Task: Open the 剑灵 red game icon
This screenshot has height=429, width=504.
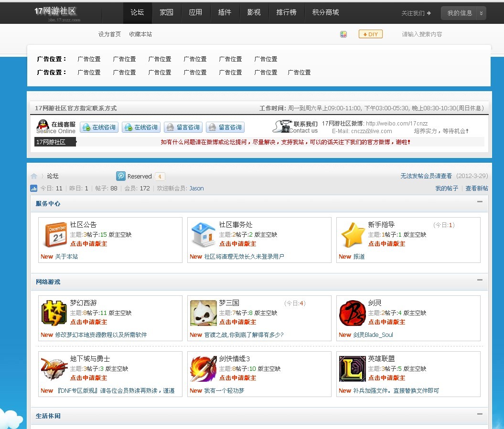Action: (x=352, y=313)
